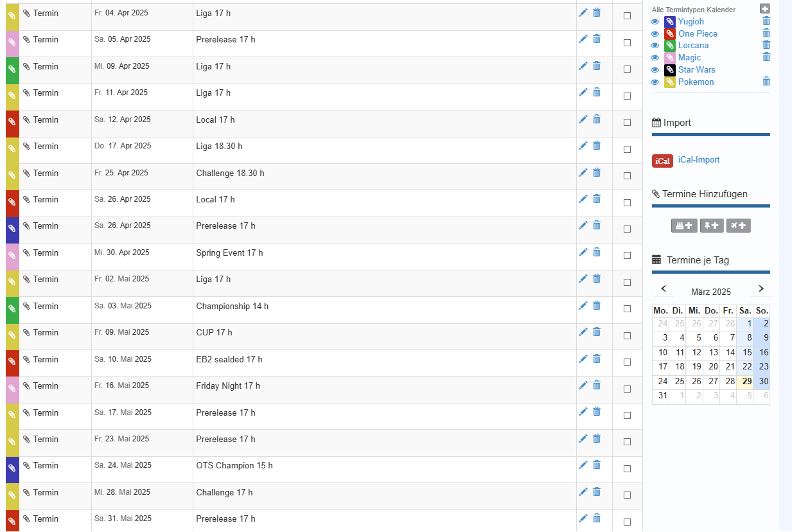792x532 pixels.
Task: Add a birthday entry with cake-plus button
Action: tap(684, 226)
